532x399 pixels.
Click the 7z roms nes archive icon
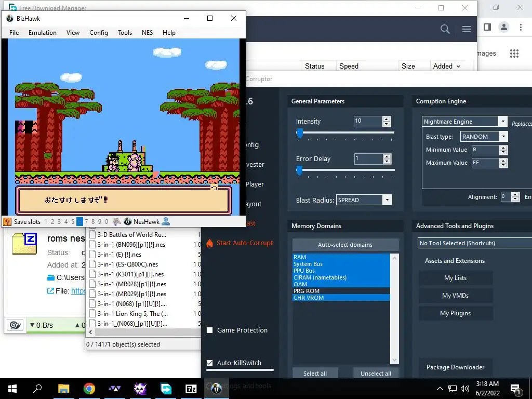pos(24,244)
